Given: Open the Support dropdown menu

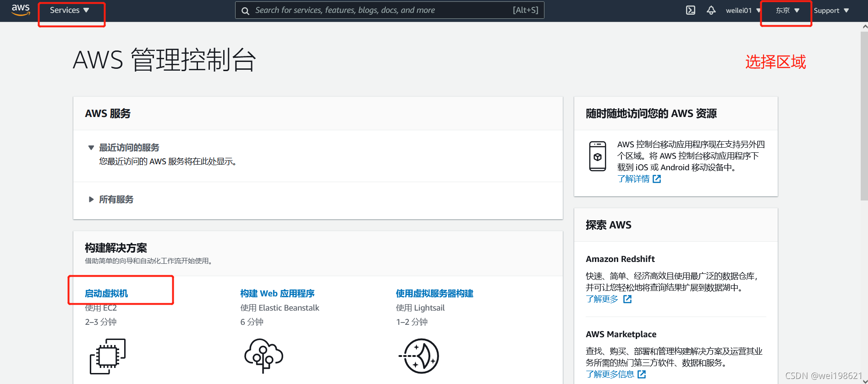Looking at the screenshot, I should point(831,11).
